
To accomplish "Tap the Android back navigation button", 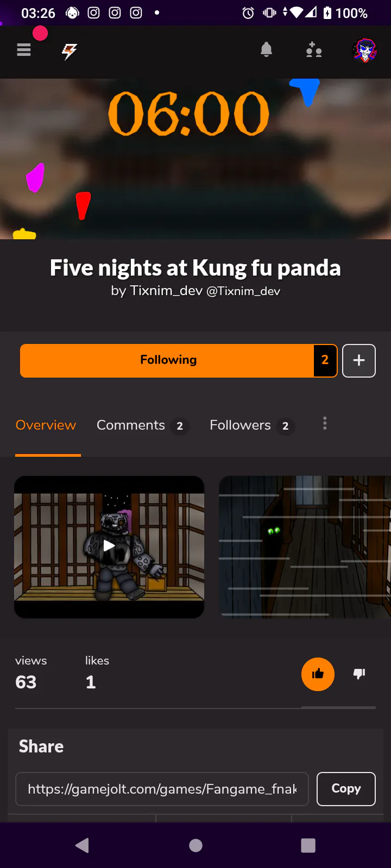I will [x=83, y=845].
